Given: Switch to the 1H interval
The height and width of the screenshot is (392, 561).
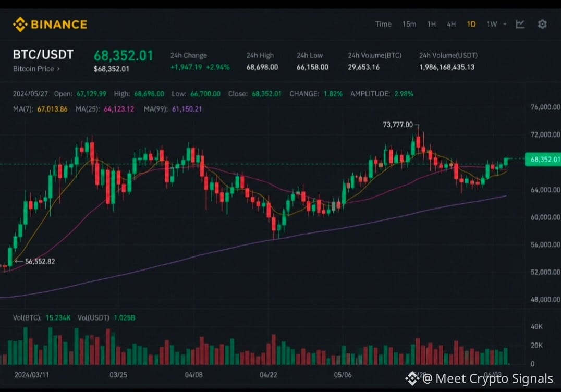Looking at the screenshot, I should point(432,24).
